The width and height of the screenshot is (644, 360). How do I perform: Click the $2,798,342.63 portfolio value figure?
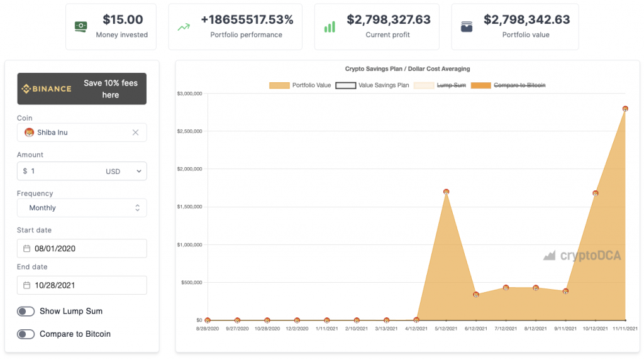click(x=526, y=19)
